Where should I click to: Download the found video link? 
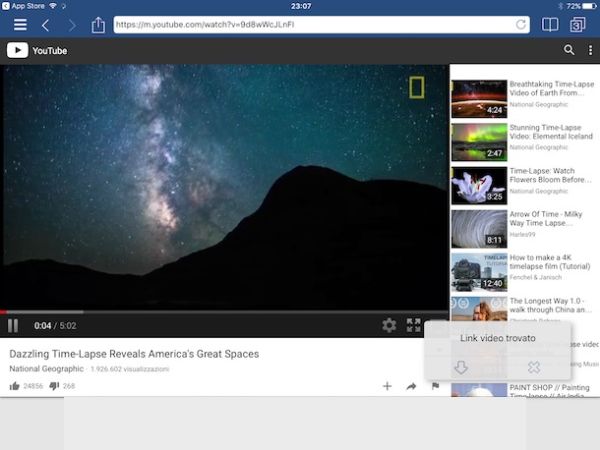coord(461,367)
